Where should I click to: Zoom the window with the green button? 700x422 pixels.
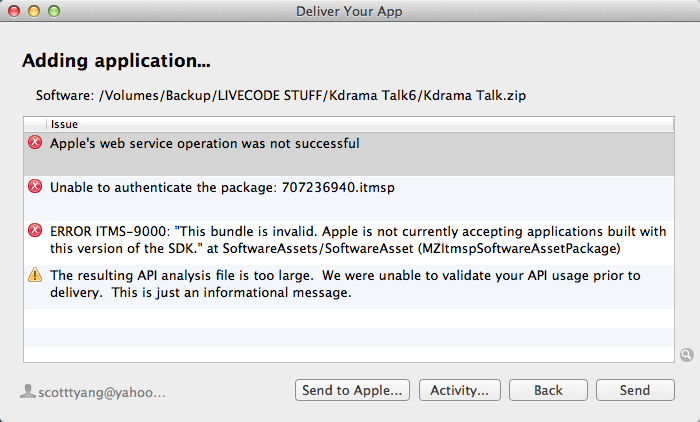53,10
